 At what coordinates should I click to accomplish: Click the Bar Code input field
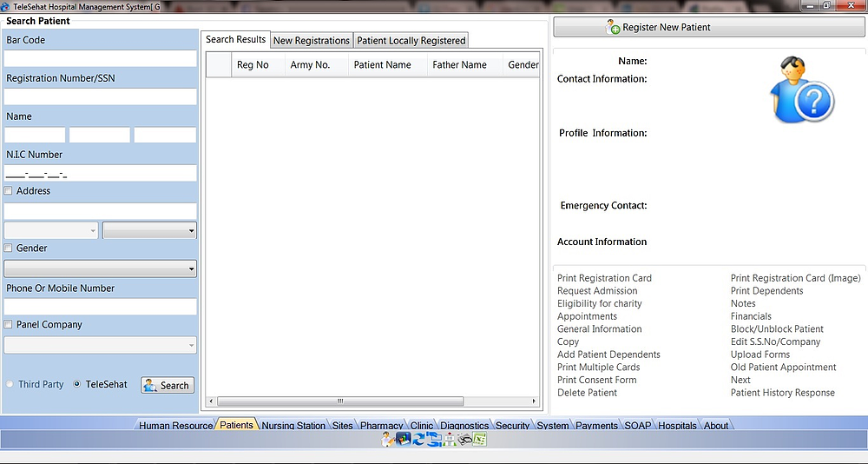100,59
